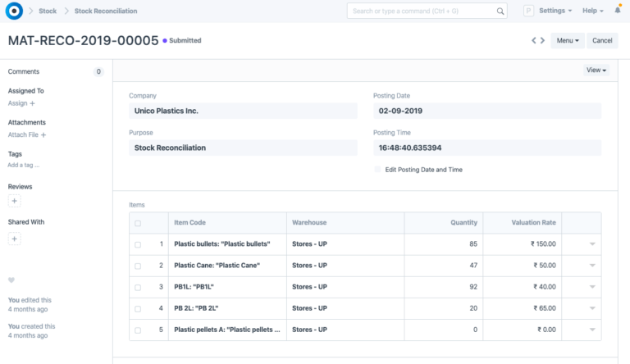Click the previous document arrow icon
The height and width of the screenshot is (364, 630).
tap(533, 40)
